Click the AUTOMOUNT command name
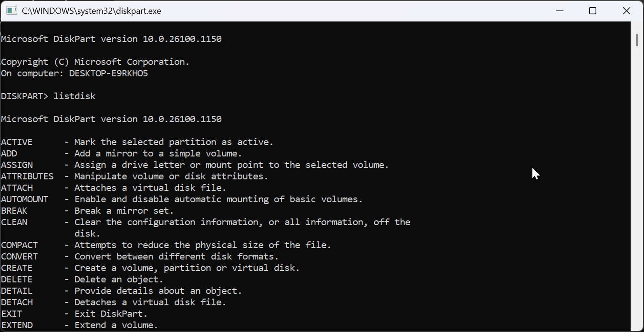The width and height of the screenshot is (644, 332). (24, 199)
